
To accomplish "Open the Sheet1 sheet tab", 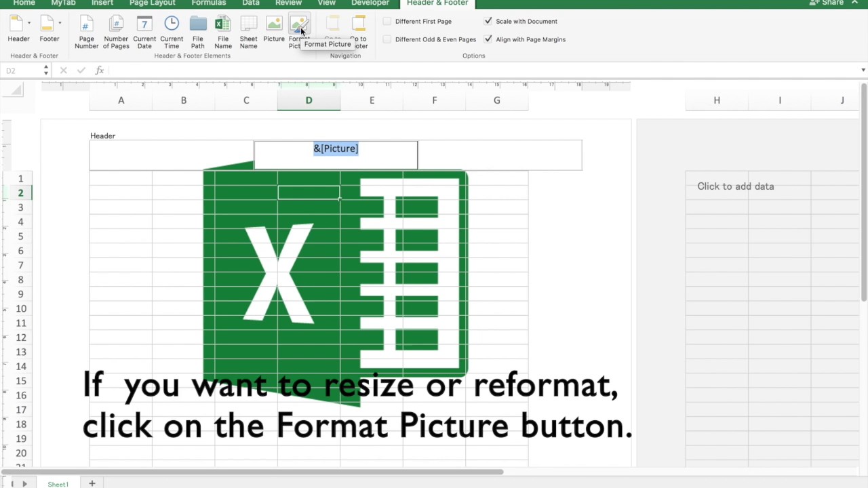I will pyautogui.click(x=58, y=484).
